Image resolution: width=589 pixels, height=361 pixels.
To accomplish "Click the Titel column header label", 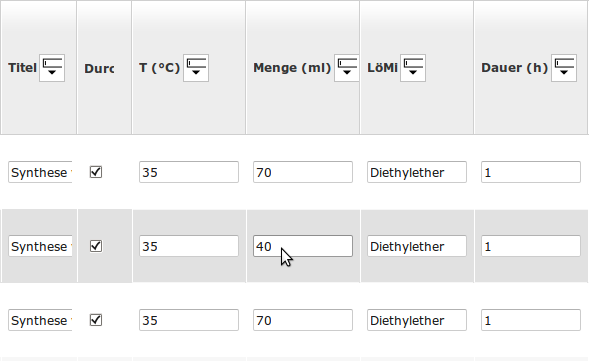I will coord(23,68).
